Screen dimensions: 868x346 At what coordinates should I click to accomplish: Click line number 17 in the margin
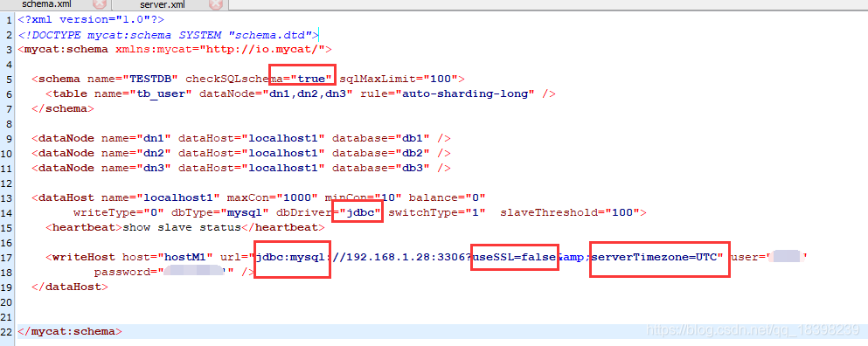tap(7, 258)
